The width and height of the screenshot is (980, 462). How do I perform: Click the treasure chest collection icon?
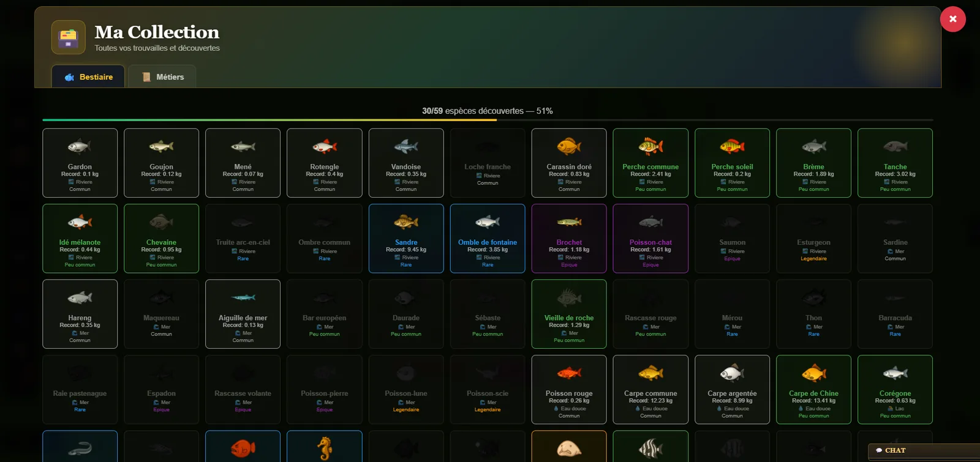[68, 37]
